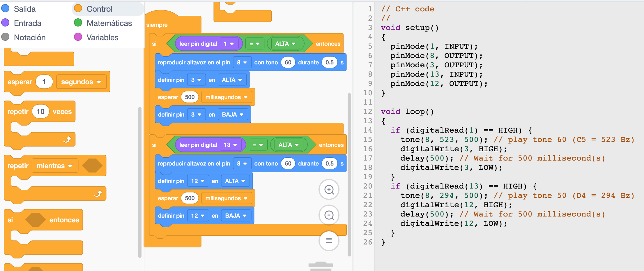Open the segundos unit dropdown in palette
The height and width of the screenshot is (271, 644).
[81, 82]
